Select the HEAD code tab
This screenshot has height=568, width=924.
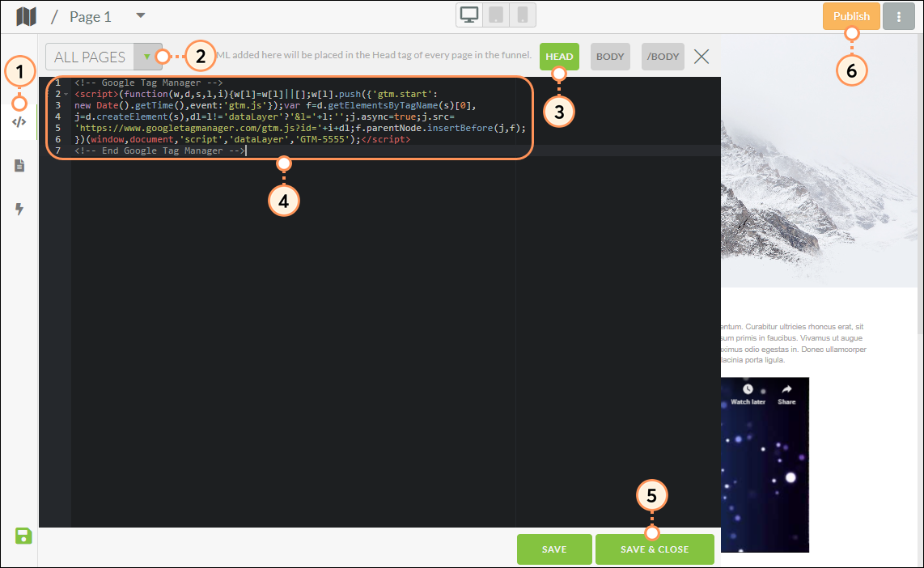coord(559,57)
